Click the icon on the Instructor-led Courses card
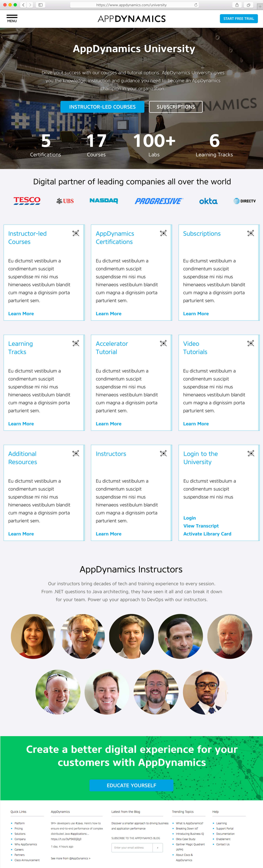263x868 pixels. tap(76, 233)
